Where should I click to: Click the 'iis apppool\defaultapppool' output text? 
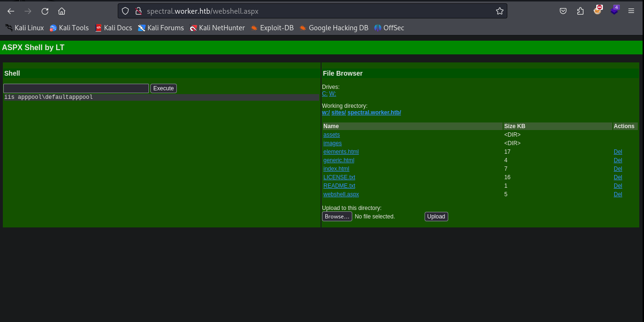pos(49,97)
